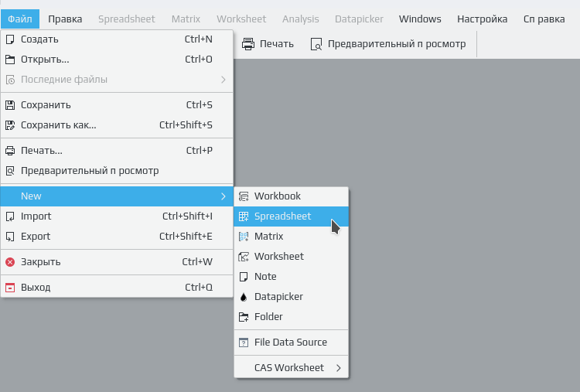
Task: Click the red Закрыть close icon
Action: 10,262
